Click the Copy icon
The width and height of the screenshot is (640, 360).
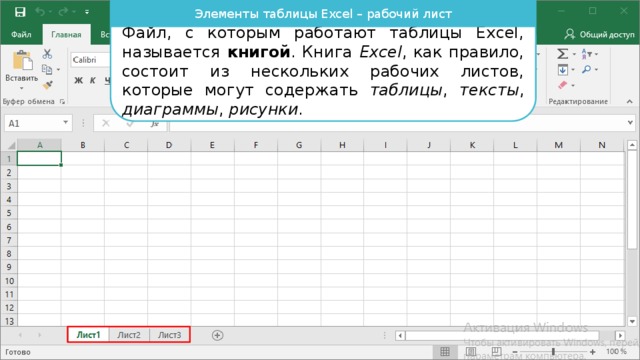point(47,69)
